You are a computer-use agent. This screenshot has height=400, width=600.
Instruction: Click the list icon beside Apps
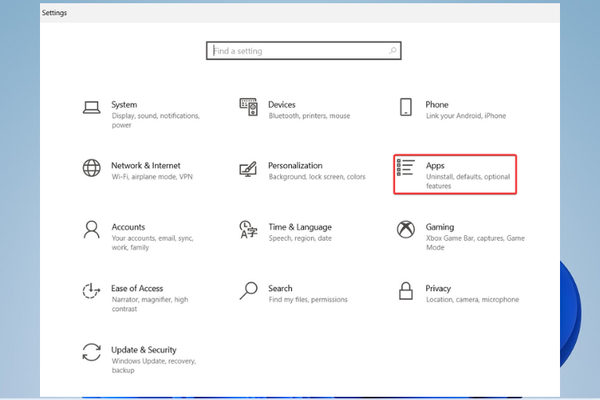[406, 168]
